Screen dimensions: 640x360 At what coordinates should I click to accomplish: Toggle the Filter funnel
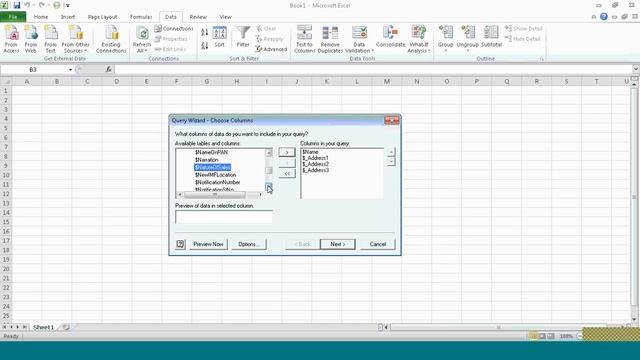pyautogui.click(x=243, y=37)
